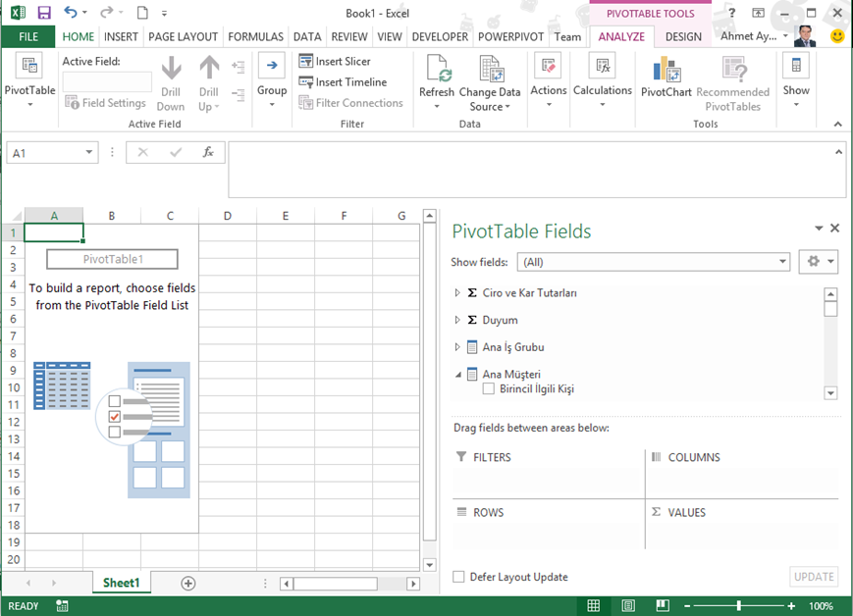This screenshot has width=853, height=616.
Task: Click the Insert Function fx icon
Action: click(208, 152)
